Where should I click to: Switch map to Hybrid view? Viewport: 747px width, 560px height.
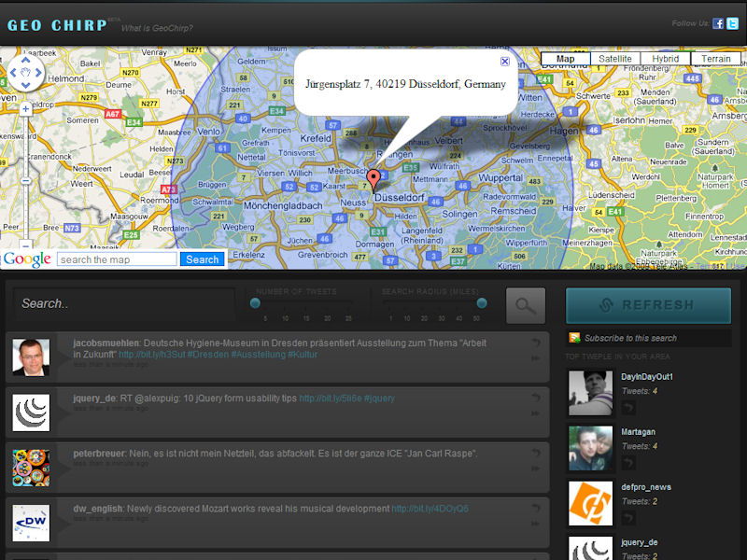tap(665, 59)
